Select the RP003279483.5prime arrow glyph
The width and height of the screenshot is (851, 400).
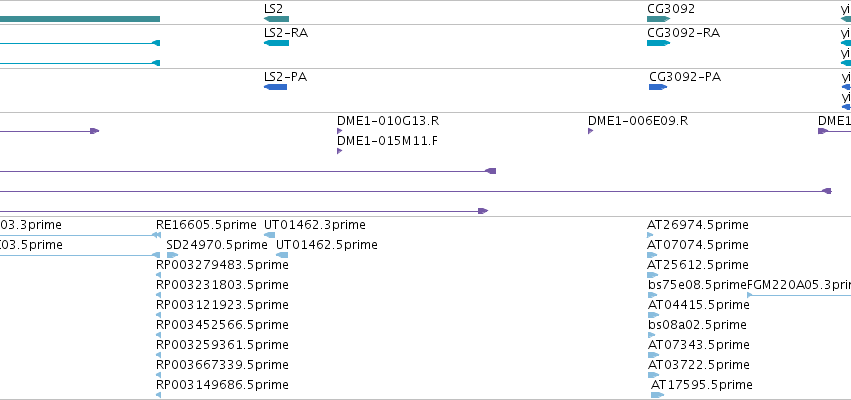[158, 275]
